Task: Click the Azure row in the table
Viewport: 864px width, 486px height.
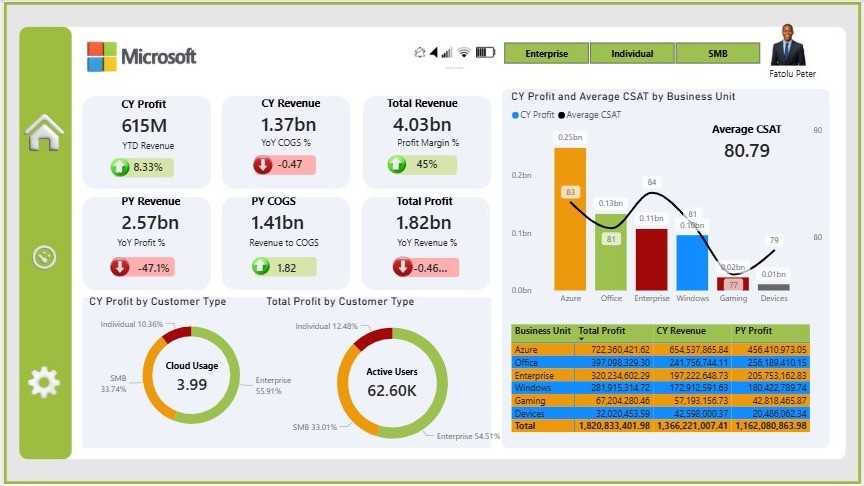Action: pos(661,349)
